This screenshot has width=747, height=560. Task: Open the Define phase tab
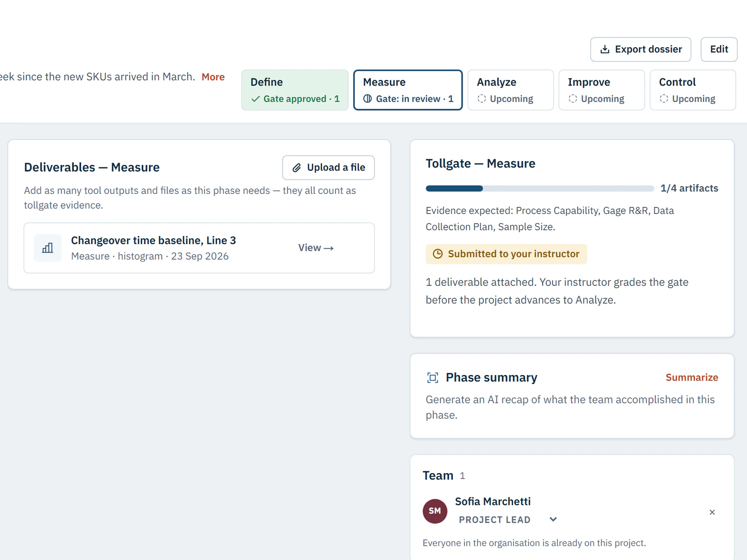295,90
